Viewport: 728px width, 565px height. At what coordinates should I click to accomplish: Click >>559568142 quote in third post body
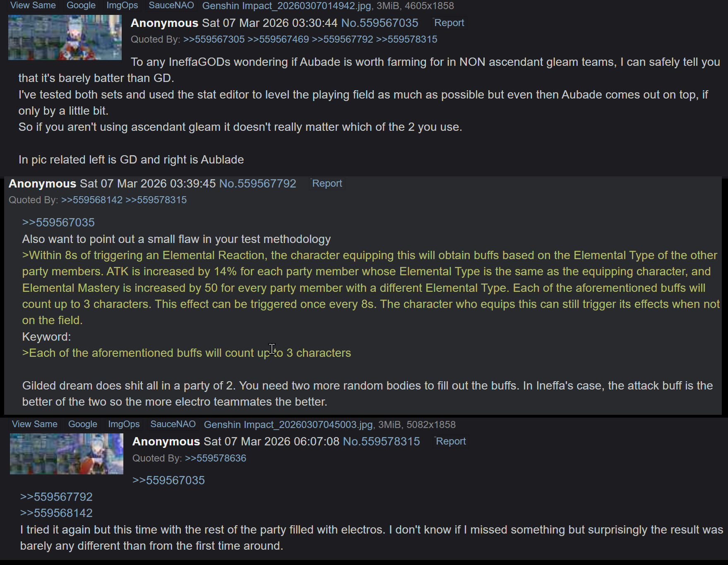(x=56, y=513)
